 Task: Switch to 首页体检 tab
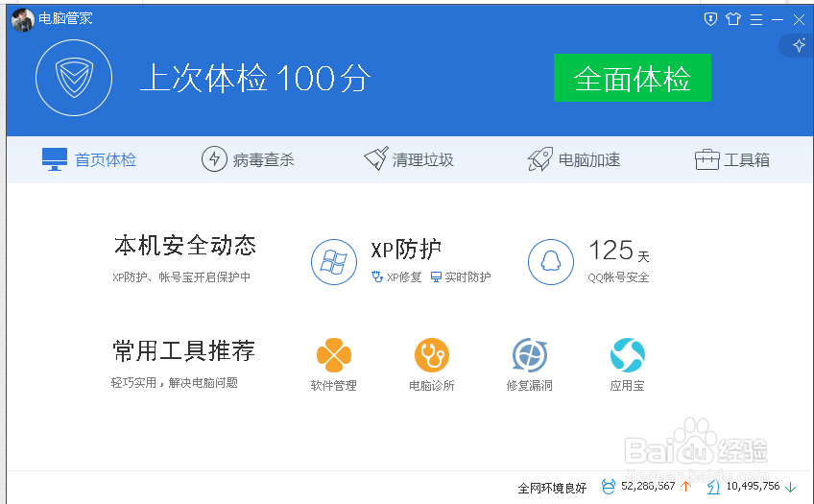[x=89, y=159]
